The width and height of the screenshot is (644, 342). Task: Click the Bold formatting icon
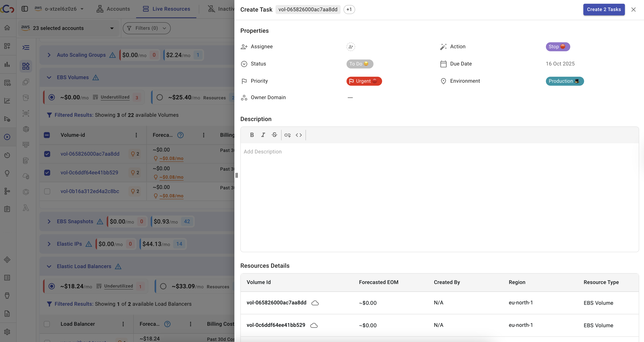point(252,135)
